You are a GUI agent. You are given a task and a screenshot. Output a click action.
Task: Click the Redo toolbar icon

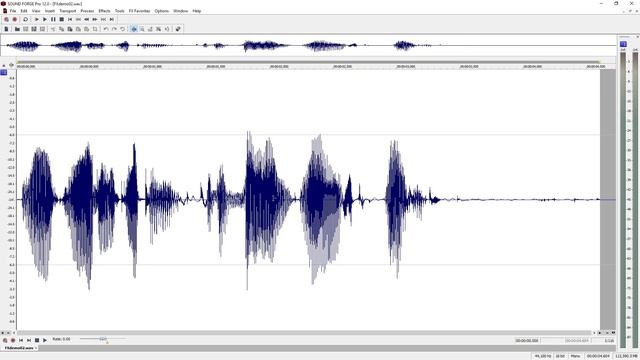tap(114, 29)
